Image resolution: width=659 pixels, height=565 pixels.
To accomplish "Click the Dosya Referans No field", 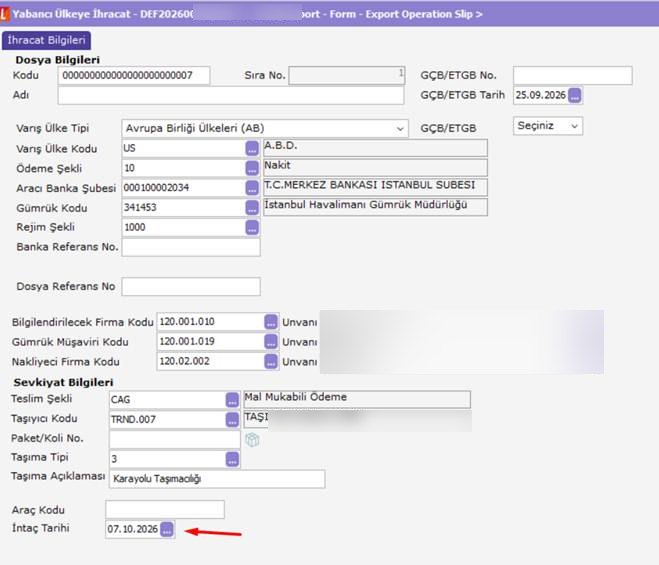I will click(191, 287).
